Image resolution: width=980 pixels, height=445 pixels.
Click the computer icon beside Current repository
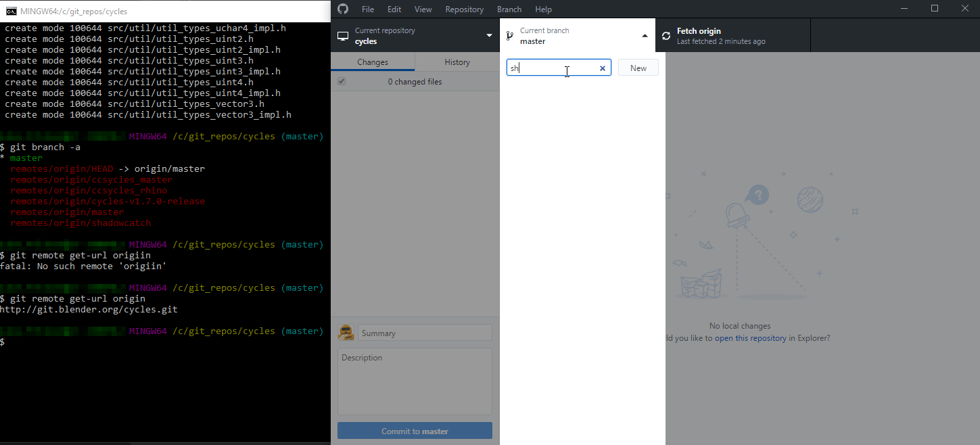(x=343, y=36)
